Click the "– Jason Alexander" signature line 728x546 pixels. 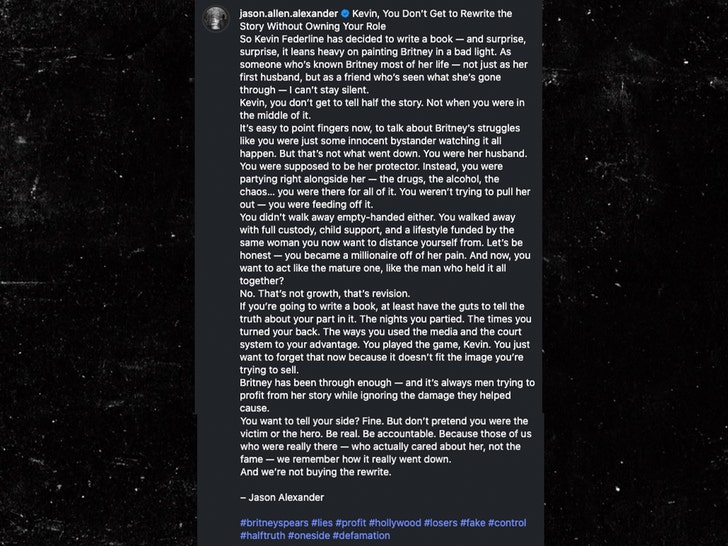281,497
